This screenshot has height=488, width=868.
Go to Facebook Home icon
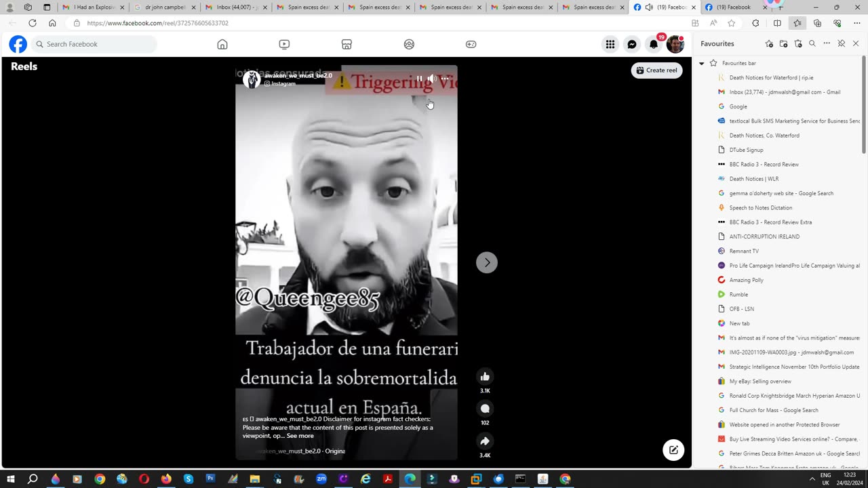[x=222, y=44]
